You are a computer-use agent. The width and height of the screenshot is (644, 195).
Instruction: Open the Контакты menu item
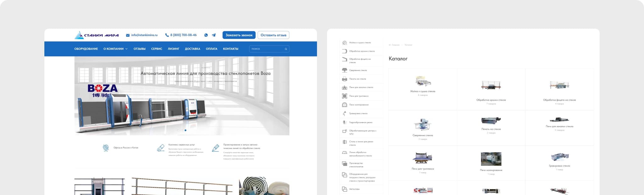(230, 49)
